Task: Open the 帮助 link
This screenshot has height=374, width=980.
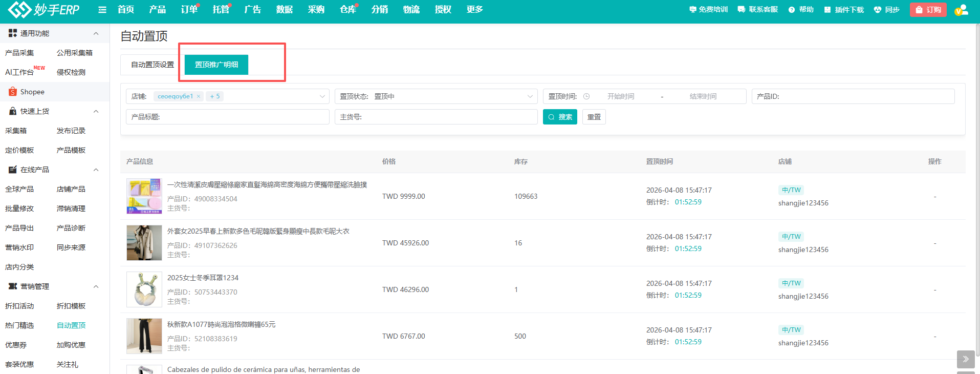Action: pos(801,10)
